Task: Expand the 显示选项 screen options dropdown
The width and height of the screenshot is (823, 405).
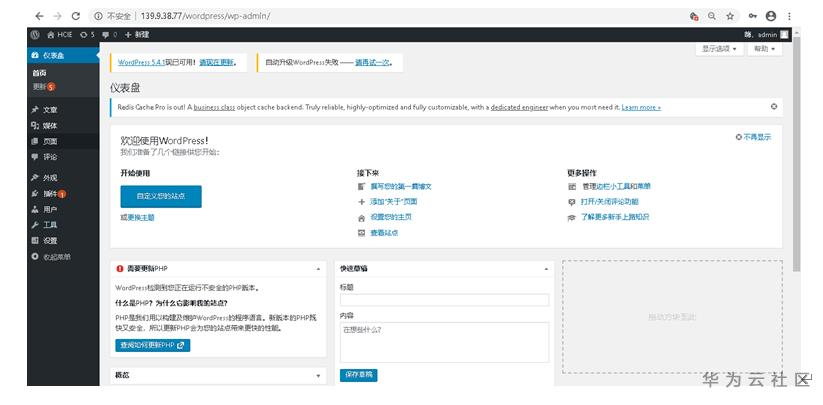Action: click(x=720, y=48)
